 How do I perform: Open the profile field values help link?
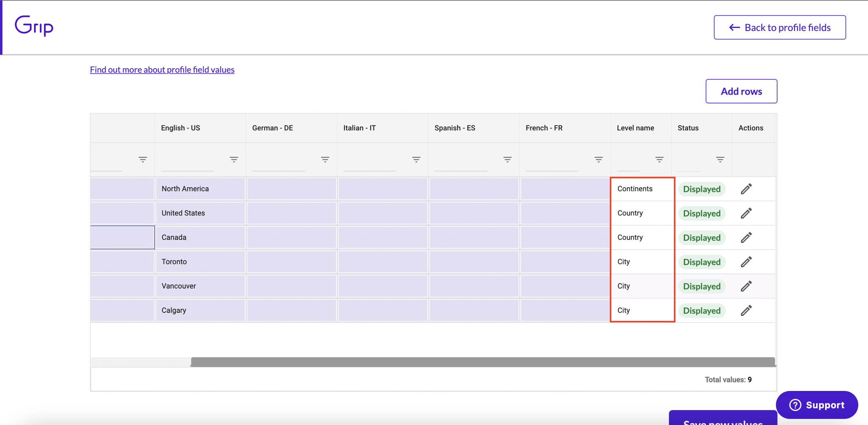click(x=162, y=69)
